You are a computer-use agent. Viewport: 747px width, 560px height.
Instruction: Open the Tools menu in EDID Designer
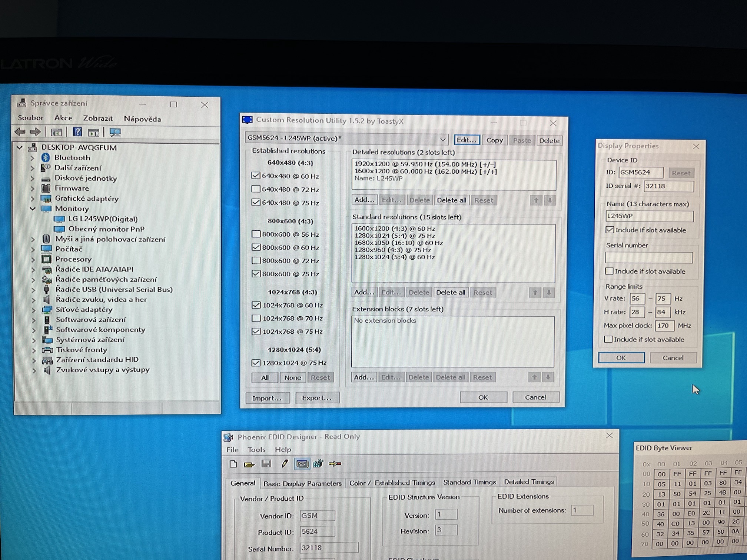coord(256,450)
